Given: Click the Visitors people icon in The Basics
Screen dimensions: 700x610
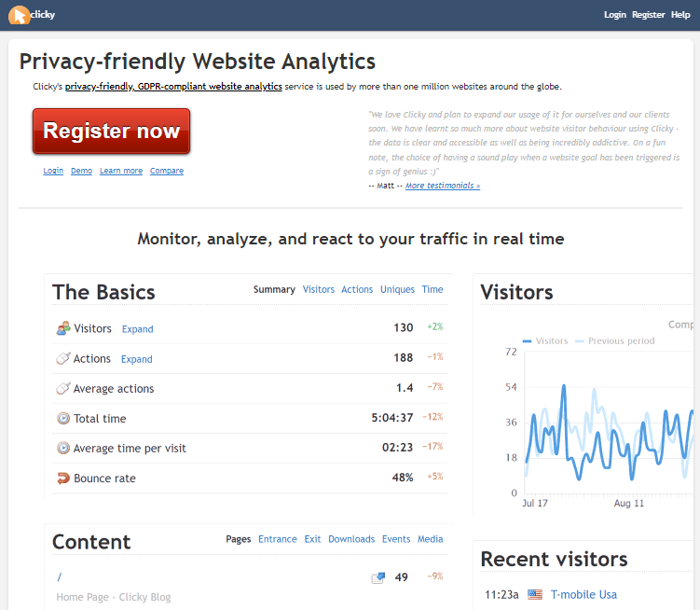Looking at the screenshot, I should coord(63,328).
